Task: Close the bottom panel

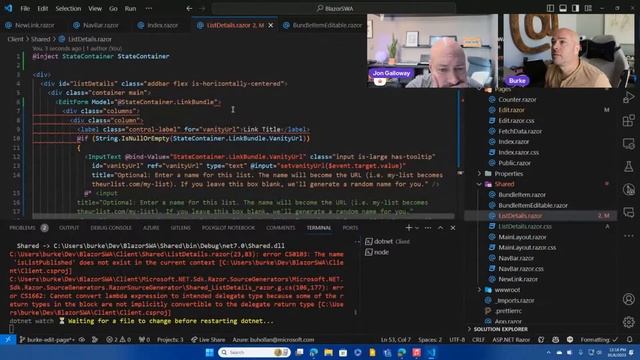Action: pos(453,228)
